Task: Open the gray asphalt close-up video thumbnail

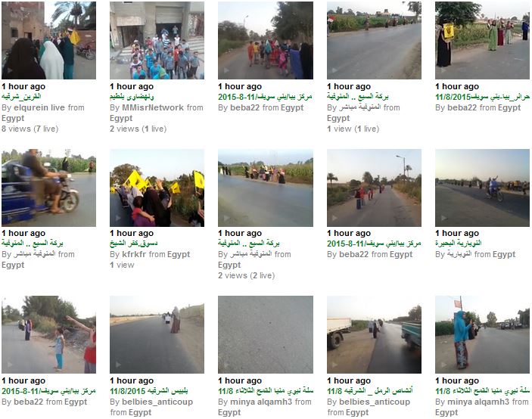Action: [266, 334]
